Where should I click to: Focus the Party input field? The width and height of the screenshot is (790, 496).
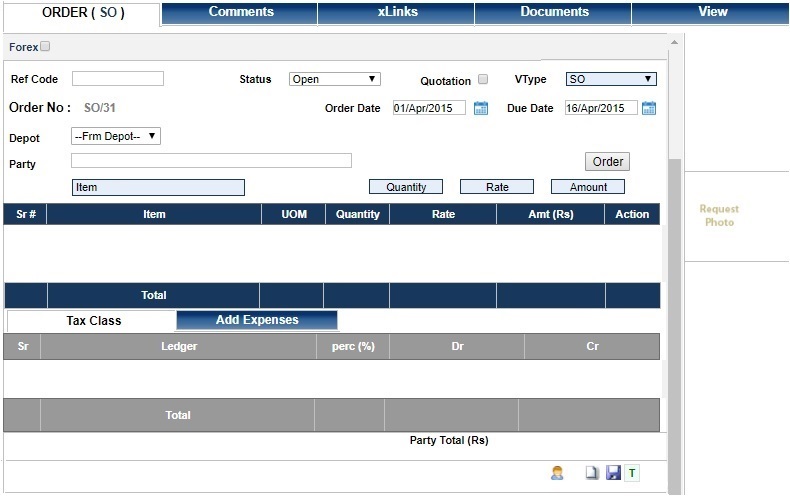(x=211, y=161)
